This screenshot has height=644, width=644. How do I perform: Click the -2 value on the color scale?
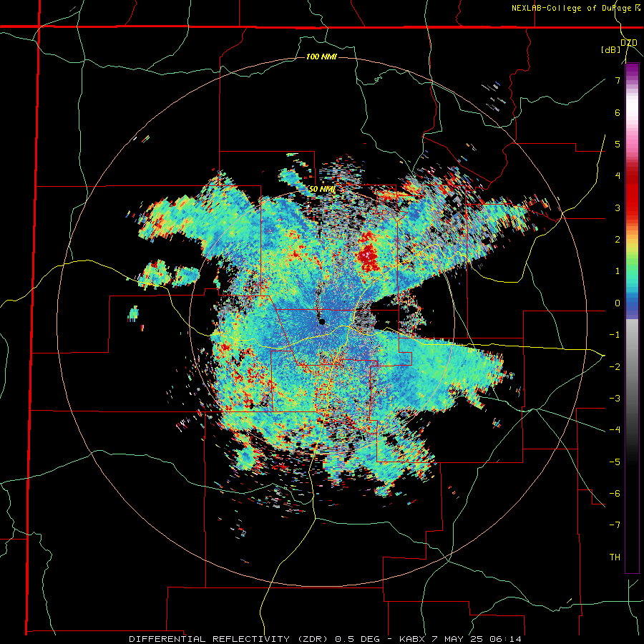tap(615, 366)
